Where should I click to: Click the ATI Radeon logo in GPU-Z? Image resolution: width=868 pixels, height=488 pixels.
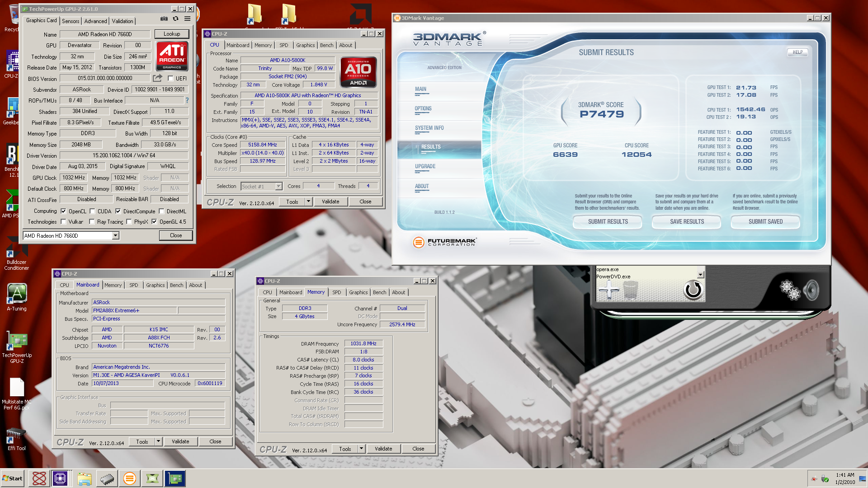[172, 56]
